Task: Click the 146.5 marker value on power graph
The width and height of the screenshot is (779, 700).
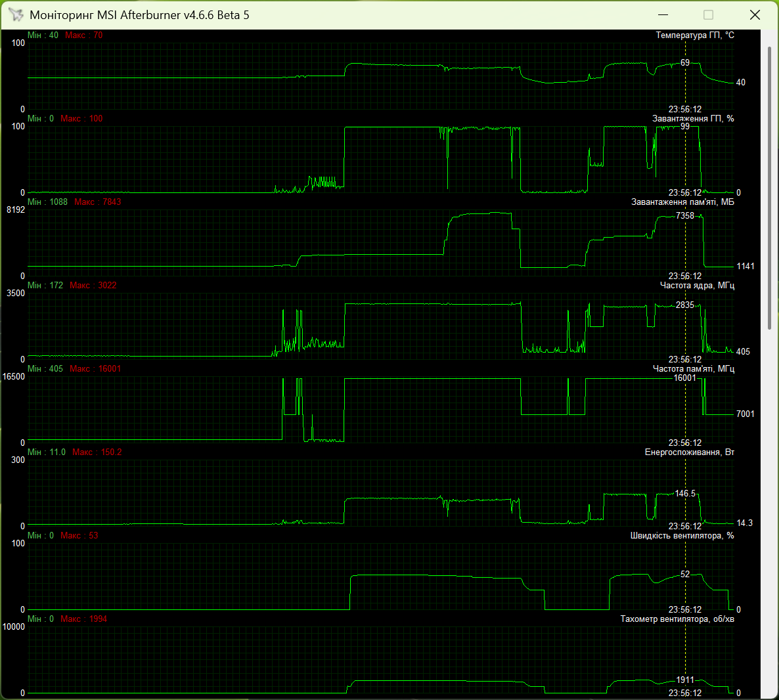Action: [x=686, y=494]
